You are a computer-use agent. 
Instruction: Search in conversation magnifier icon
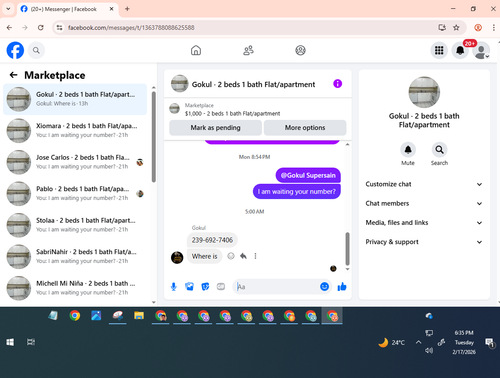(x=439, y=150)
